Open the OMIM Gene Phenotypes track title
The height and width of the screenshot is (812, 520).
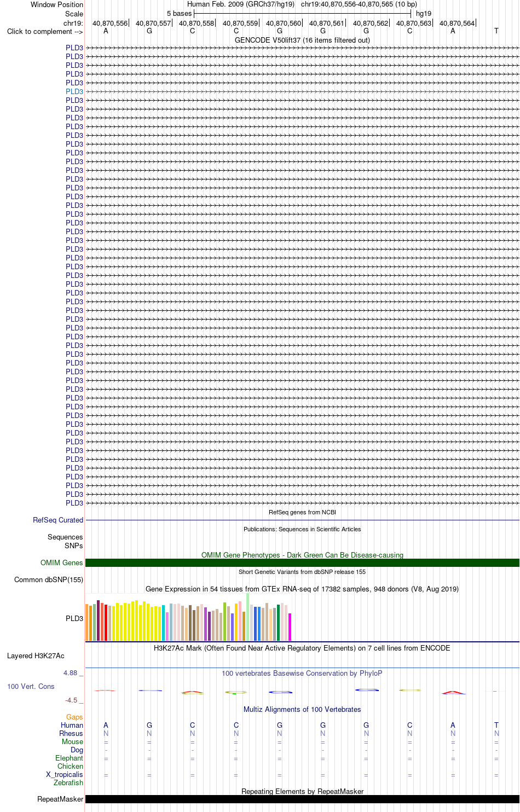coord(302,555)
